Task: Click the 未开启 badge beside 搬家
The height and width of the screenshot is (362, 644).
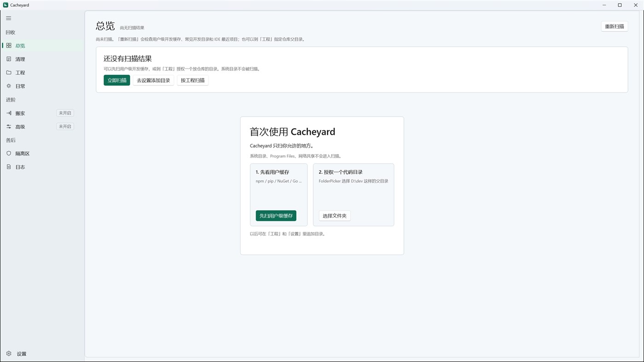Action: [x=65, y=113]
